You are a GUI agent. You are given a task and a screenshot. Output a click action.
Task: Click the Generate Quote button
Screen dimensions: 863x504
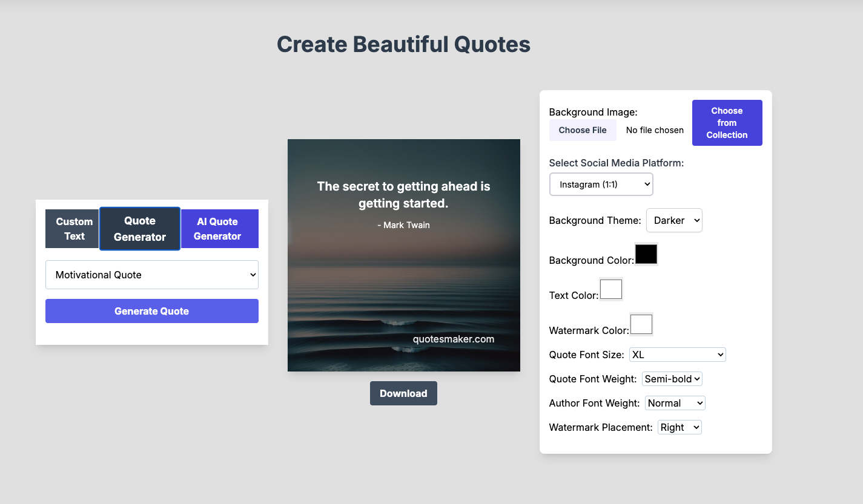151,310
